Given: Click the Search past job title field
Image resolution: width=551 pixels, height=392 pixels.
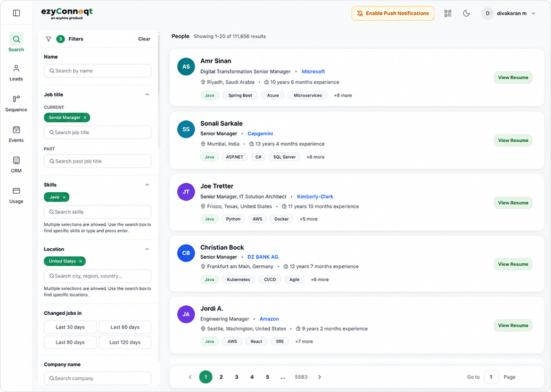Looking at the screenshot, I should click(x=98, y=161).
